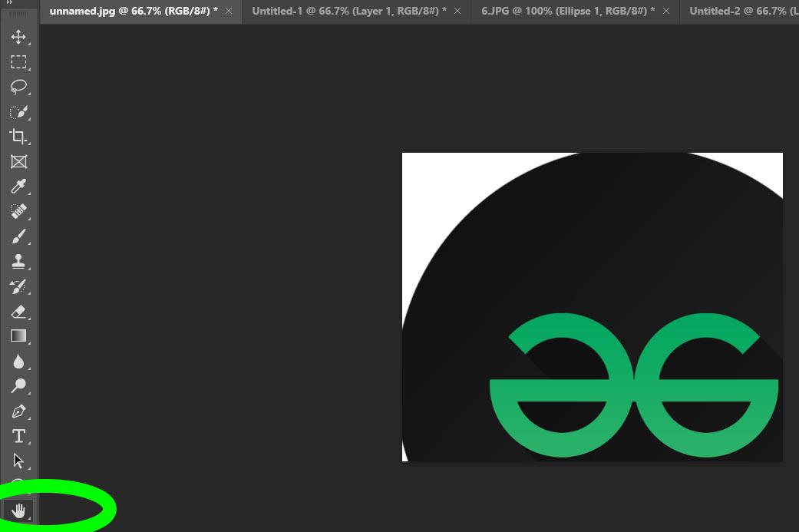Select the Quick Selection tool
The image size is (799, 532).
tap(19, 111)
